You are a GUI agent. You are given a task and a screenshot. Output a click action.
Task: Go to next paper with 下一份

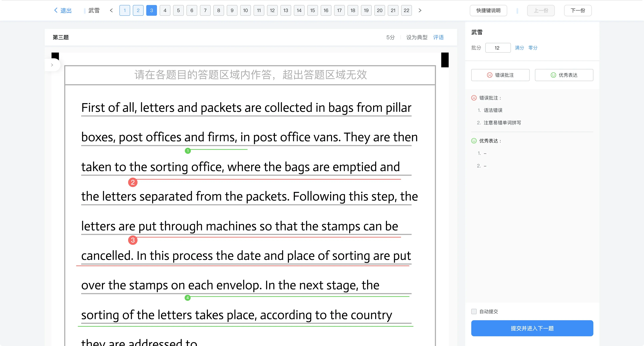coord(578,11)
